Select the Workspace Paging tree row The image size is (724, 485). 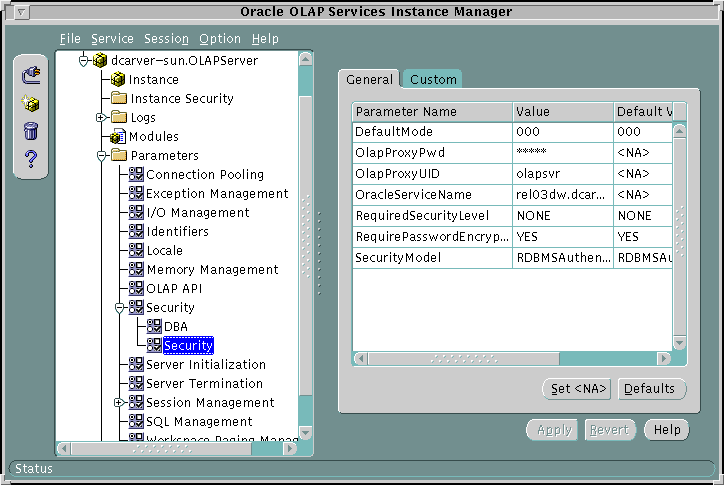pos(222,437)
